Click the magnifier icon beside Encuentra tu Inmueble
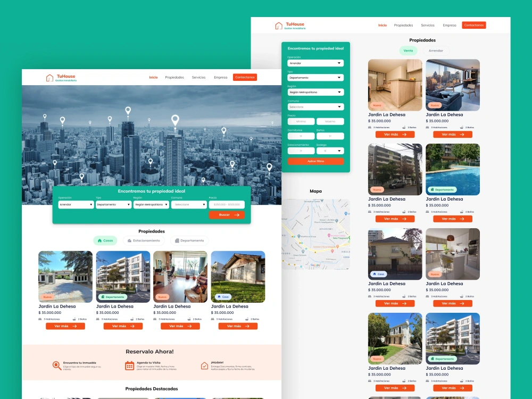 click(x=57, y=365)
